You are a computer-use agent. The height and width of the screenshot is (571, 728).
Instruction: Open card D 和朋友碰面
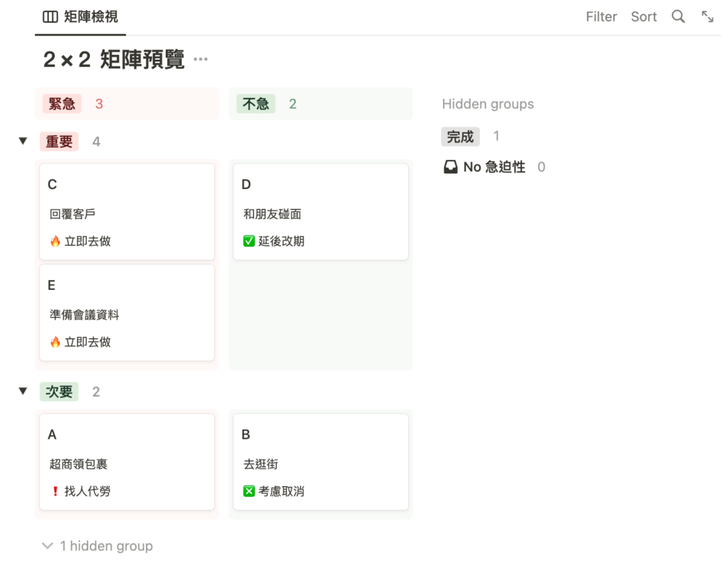click(320, 211)
